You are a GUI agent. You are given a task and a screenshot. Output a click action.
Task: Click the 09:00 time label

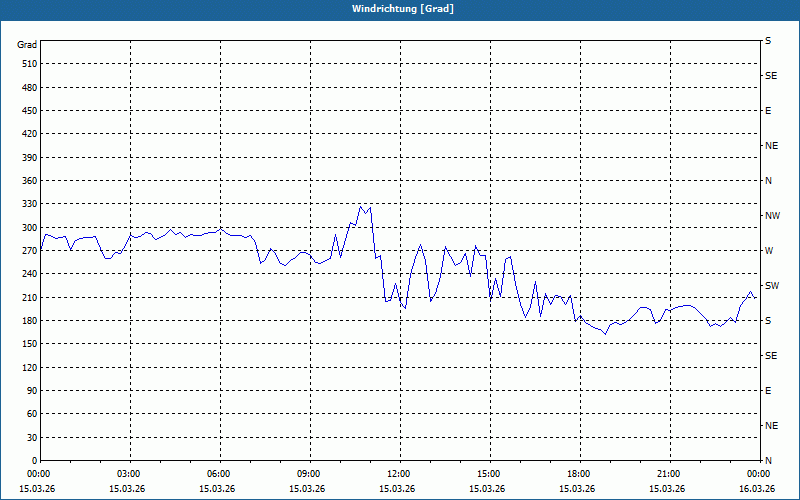(x=307, y=474)
